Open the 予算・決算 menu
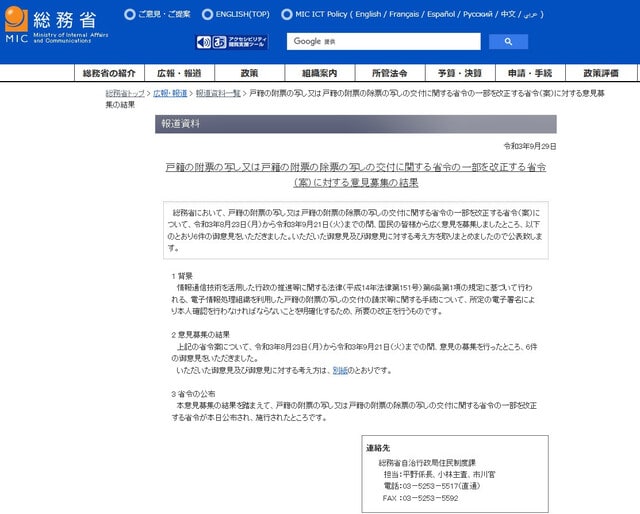 pos(460,73)
